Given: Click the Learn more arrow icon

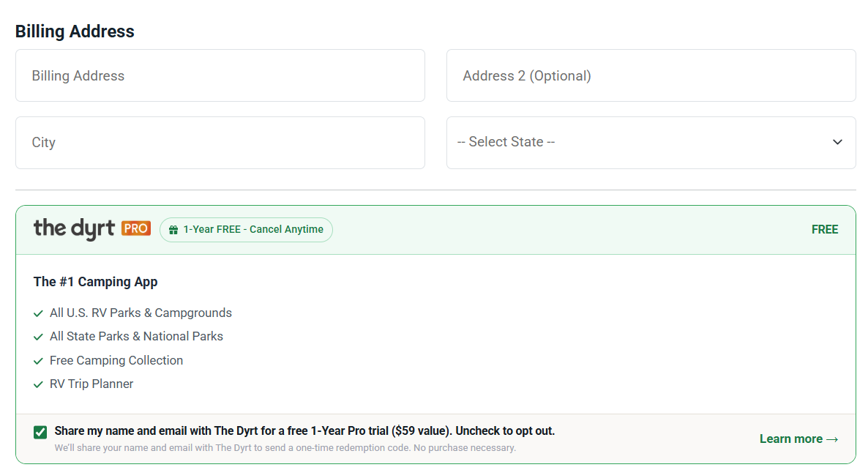Looking at the screenshot, I should pos(832,439).
